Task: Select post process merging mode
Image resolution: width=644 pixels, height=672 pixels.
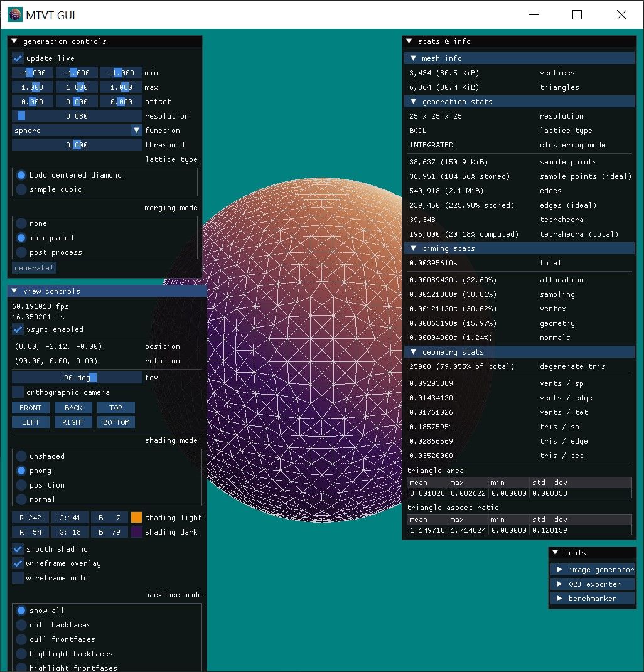Action: click(21, 252)
